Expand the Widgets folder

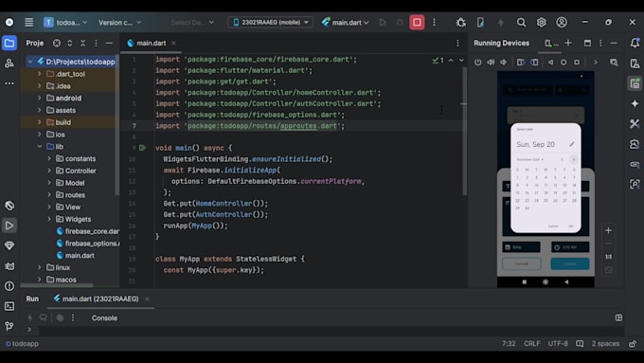point(49,219)
